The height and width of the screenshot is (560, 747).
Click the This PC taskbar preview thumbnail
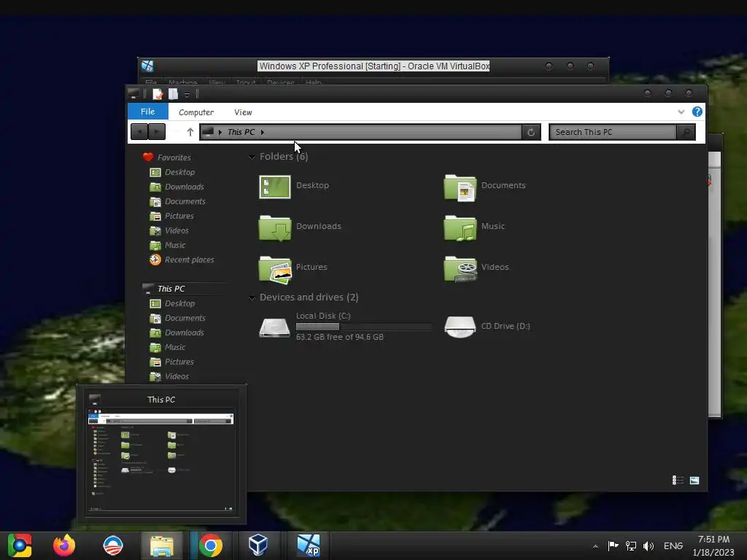pos(160,454)
